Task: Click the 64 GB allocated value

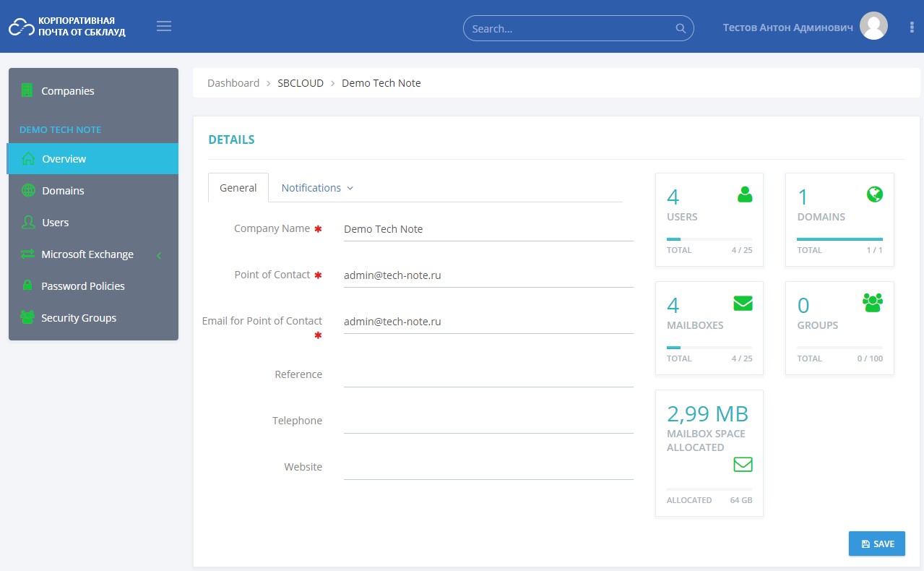Action: [x=741, y=500]
